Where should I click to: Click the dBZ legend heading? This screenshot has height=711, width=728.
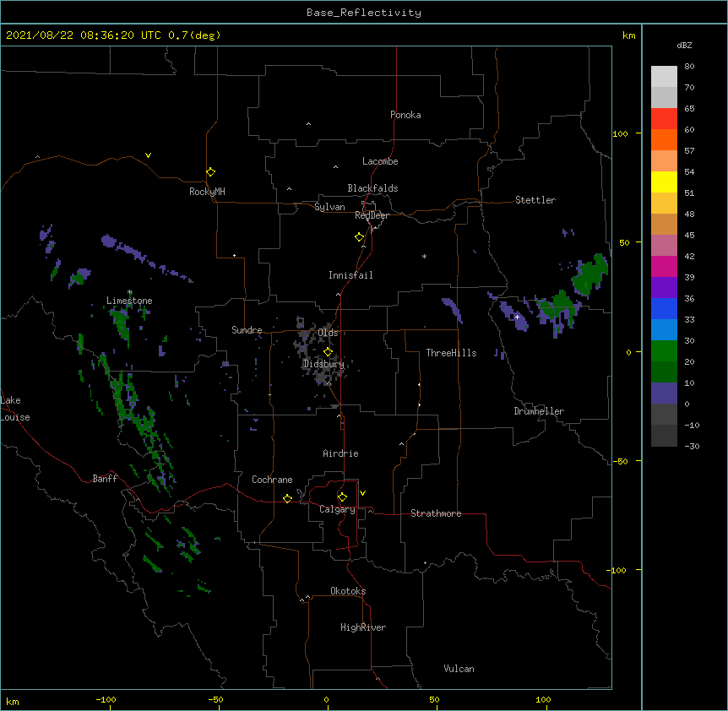click(x=684, y=46)
